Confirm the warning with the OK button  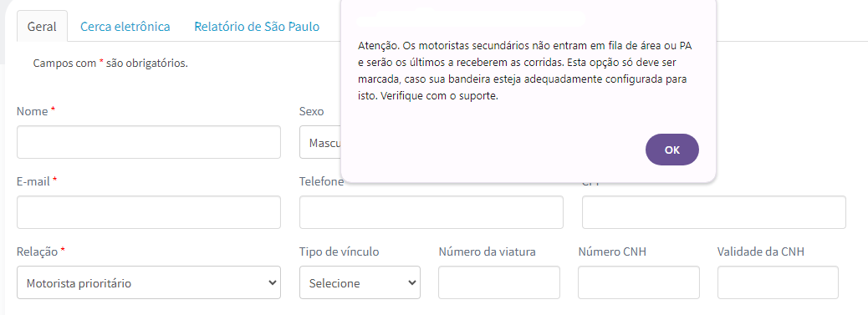672,150
